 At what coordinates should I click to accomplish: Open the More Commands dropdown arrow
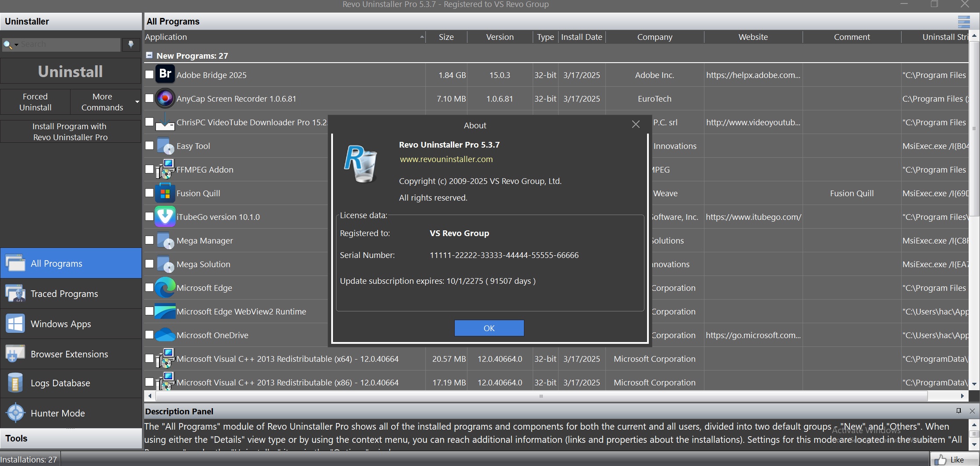click(137, 102)
